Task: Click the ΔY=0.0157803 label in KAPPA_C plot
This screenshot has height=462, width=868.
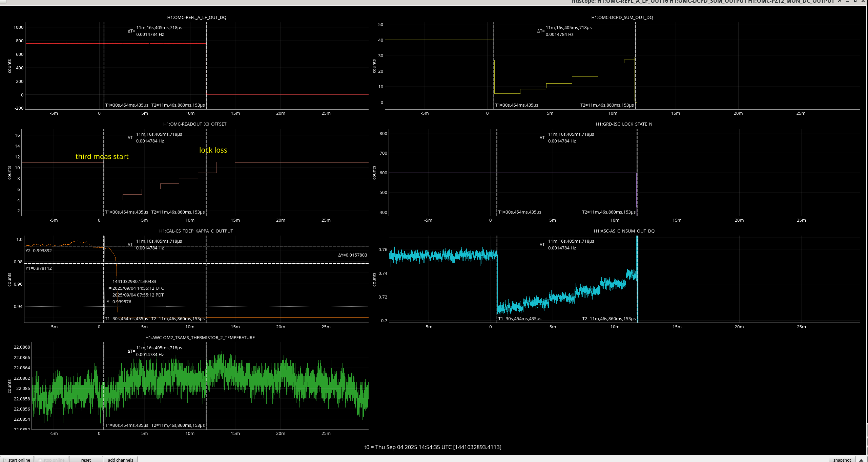Action: tap(352, 255)
